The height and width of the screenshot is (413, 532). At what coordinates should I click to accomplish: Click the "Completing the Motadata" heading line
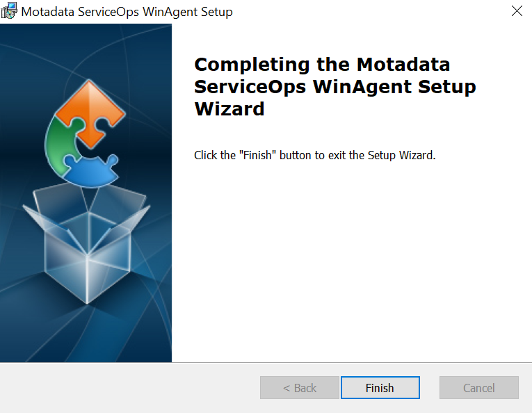pos(322,65)
